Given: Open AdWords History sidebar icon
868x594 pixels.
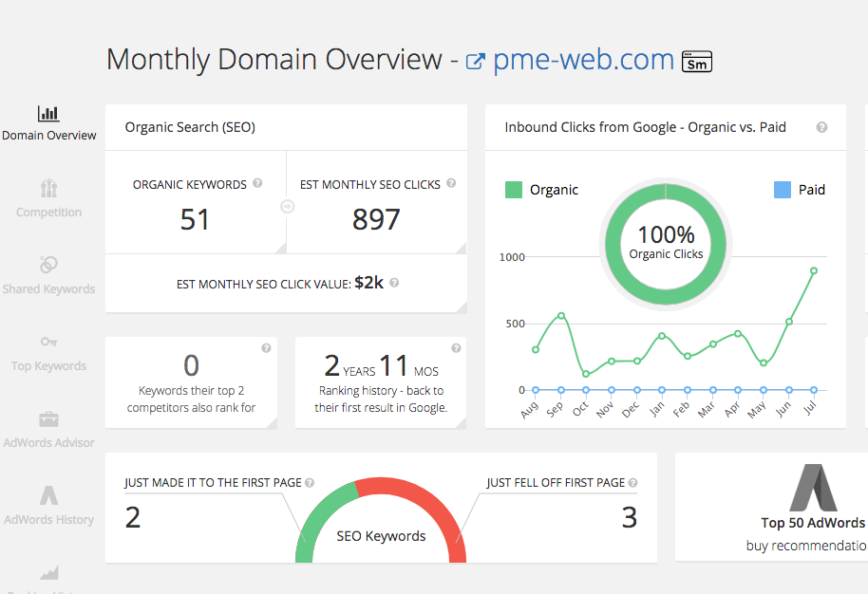Looking at the screenshot, I should (x=48, y=495).
